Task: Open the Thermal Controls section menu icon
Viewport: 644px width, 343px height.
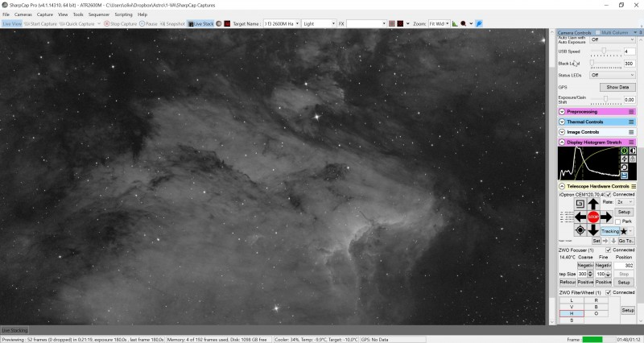Action: click(x=631, y=122)
